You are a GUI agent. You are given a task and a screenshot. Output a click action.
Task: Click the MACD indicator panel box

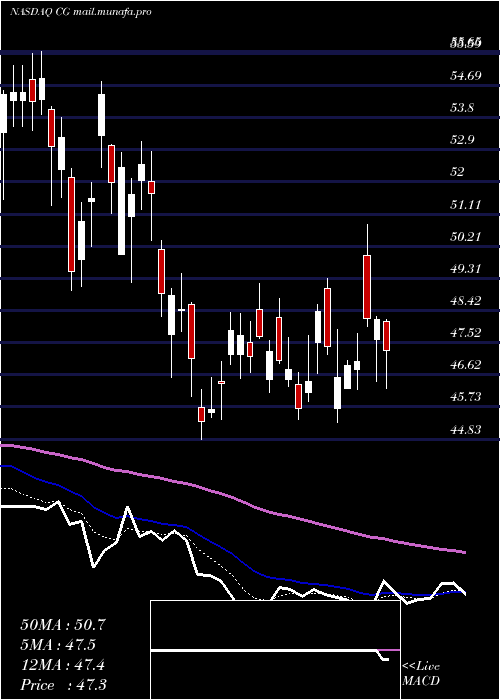pyautogui.click(x=275, y=650)
